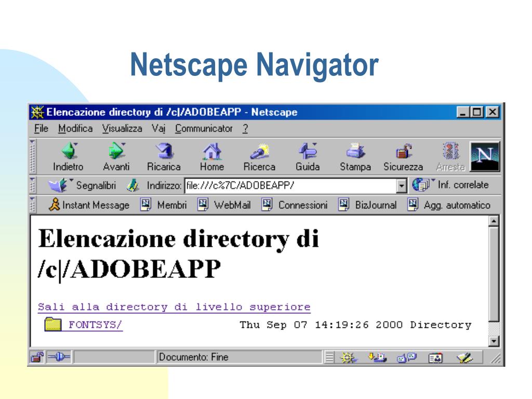Click the page location icon beside Indirizzo
532x399 pixels.
[x=132, y=185]
